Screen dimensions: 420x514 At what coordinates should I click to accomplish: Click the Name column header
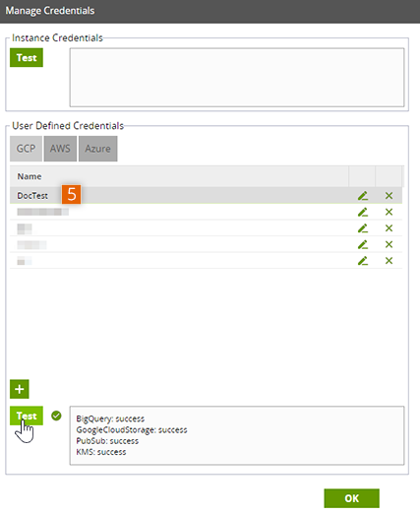point(179,176)
